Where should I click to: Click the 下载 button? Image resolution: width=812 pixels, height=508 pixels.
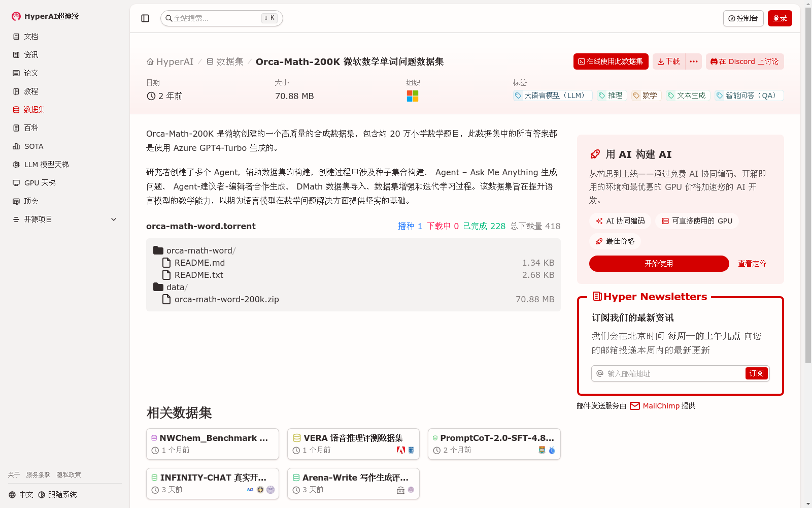(x=669, y=61)
